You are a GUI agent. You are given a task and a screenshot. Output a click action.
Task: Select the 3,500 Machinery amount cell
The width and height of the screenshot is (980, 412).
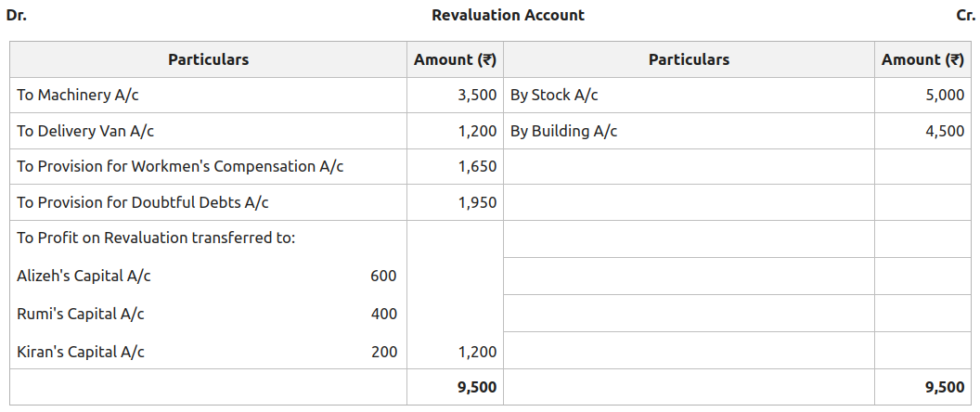tap(477, 95)
